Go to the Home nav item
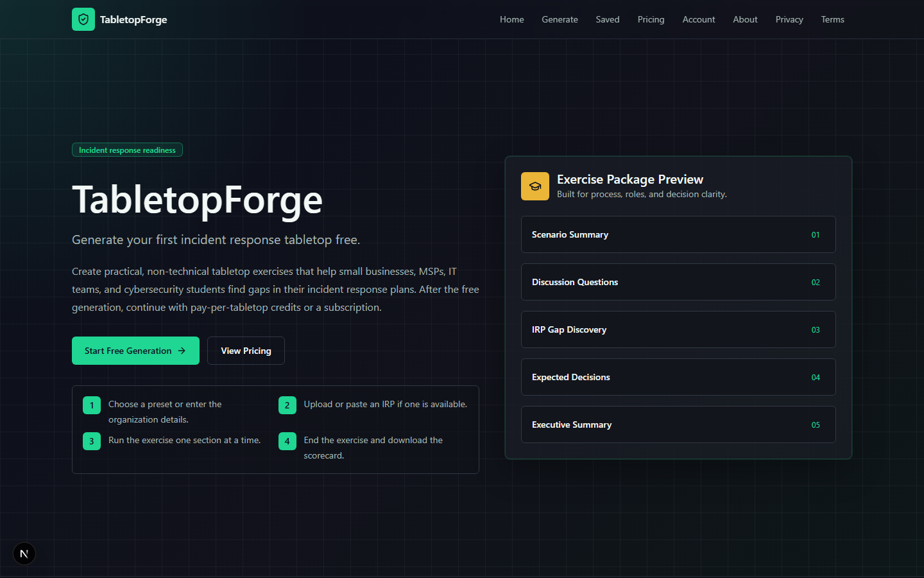The width and height of the screenshot is (924, 578). pos(512,19)
